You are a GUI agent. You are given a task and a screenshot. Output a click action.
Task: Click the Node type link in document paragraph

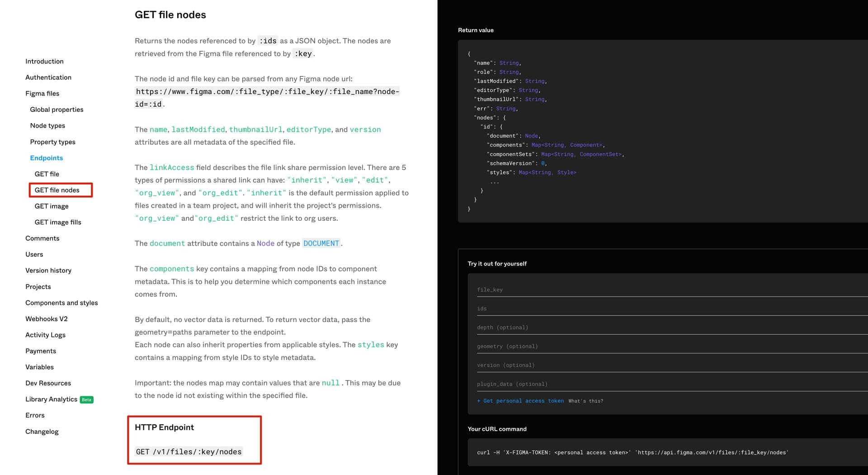coord(265,243)
